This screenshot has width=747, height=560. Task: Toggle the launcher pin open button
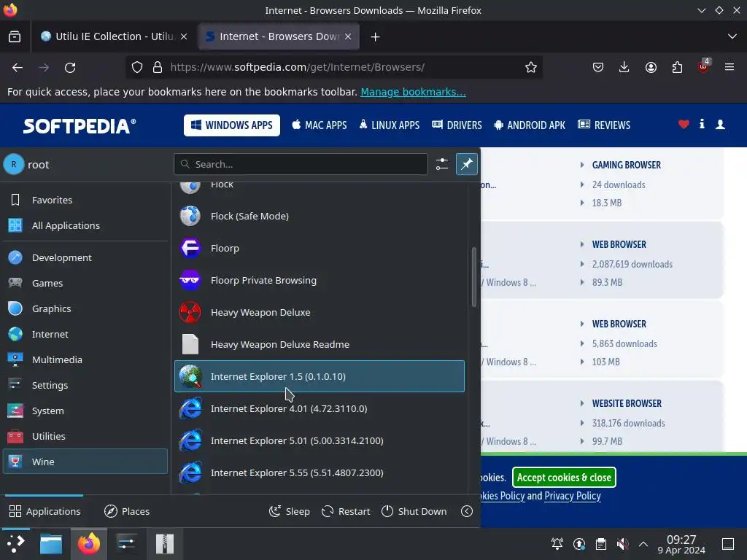tap(466, 164)
